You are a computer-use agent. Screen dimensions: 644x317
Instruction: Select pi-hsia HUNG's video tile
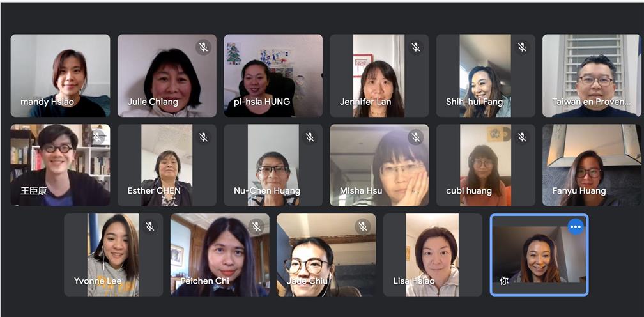(x=273, y=75)
